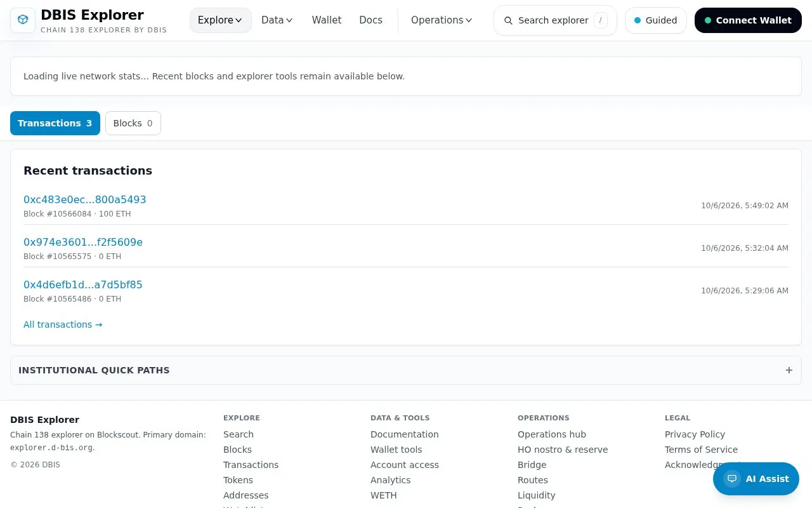
Task: Open transaction 0x974e3601...f2f5609e
Action: [83, 242]
